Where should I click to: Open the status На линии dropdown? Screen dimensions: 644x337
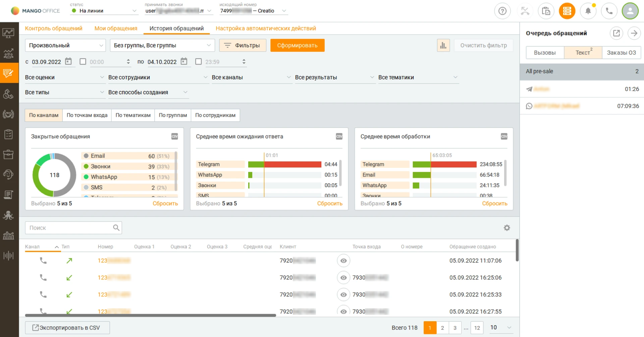pos(104,11)
